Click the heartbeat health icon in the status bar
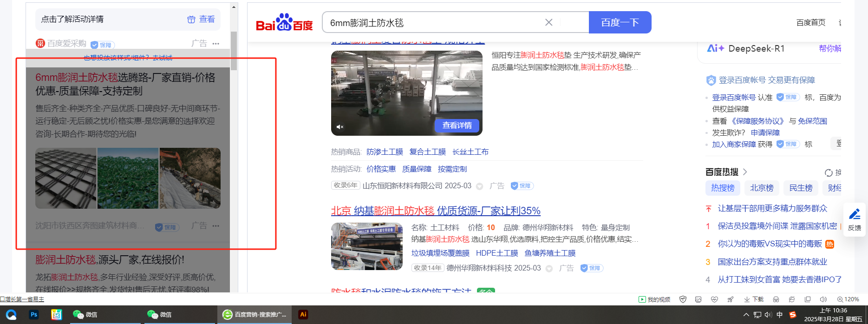Image resolution: width=868 pixels, height=324 pixels. coord(714,299)
